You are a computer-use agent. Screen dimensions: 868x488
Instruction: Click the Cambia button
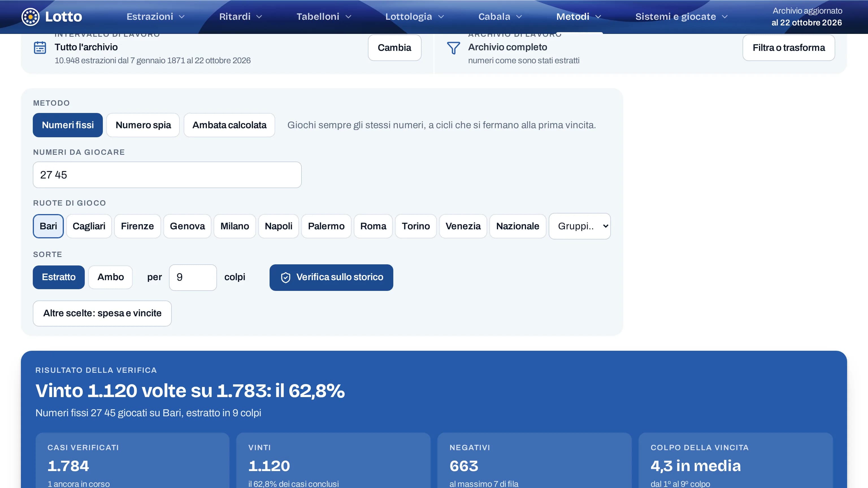pyautogui.click(x=394, y=48)
